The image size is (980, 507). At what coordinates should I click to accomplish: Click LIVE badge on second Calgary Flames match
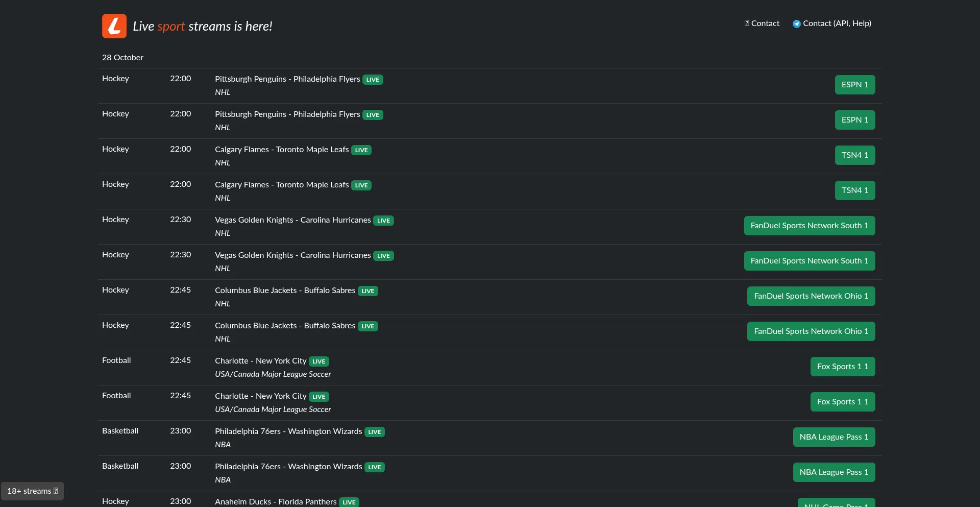click(361, 185)
